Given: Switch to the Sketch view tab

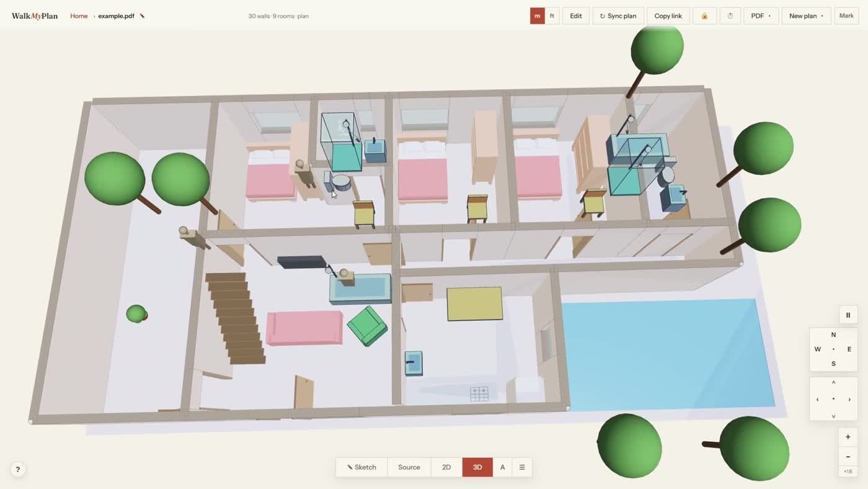Looking at the screenshot, I should (x=361, y=467).
